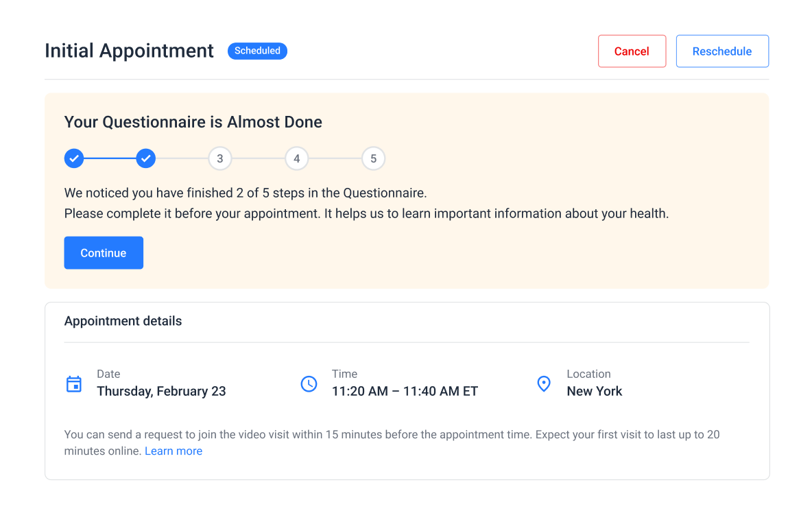812x524 pixels.
Task: Click the location pin icon
Action: [544, 384]
